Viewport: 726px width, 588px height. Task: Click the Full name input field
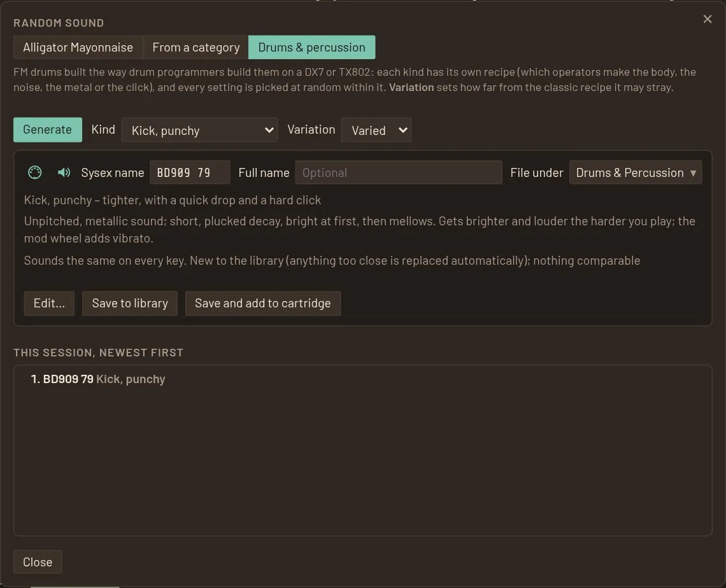(399, 172)
